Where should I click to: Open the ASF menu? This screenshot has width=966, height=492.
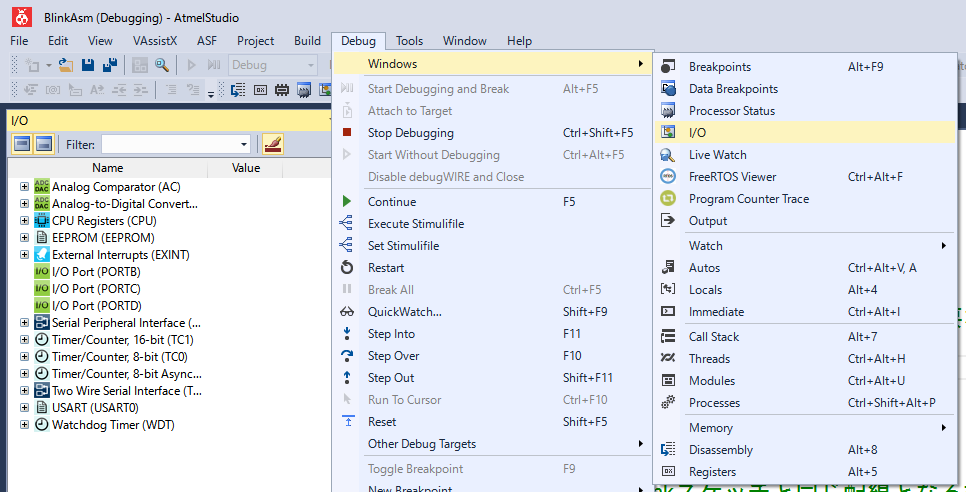[207, 41]
